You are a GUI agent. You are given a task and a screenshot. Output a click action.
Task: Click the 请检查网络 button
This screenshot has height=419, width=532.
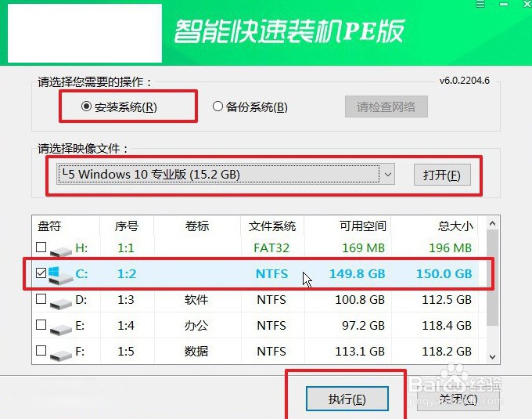click(x=386, y=107)
